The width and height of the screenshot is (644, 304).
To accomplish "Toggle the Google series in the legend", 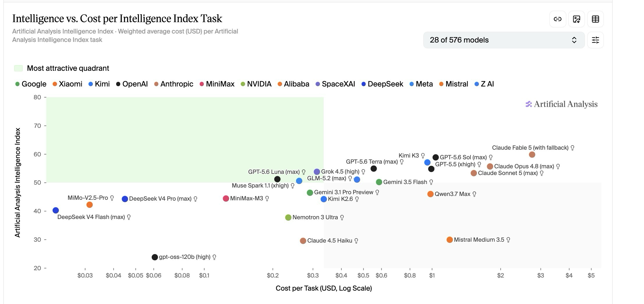I will (31, 84).
